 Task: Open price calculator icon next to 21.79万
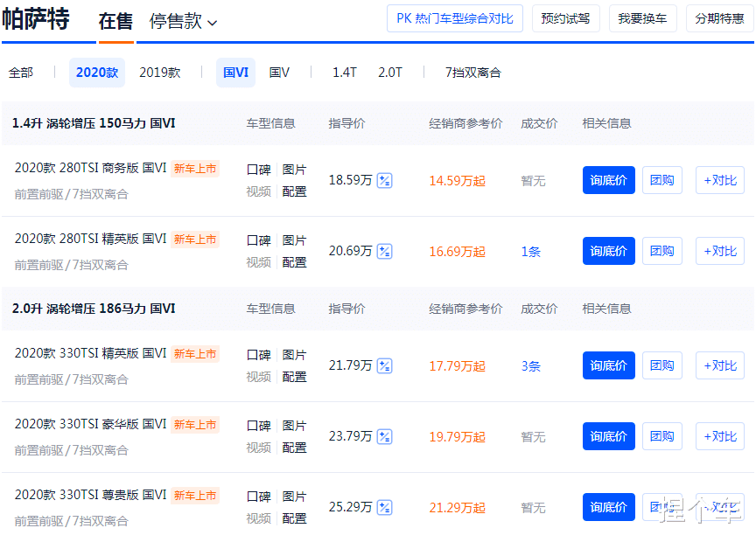(384, 366)
